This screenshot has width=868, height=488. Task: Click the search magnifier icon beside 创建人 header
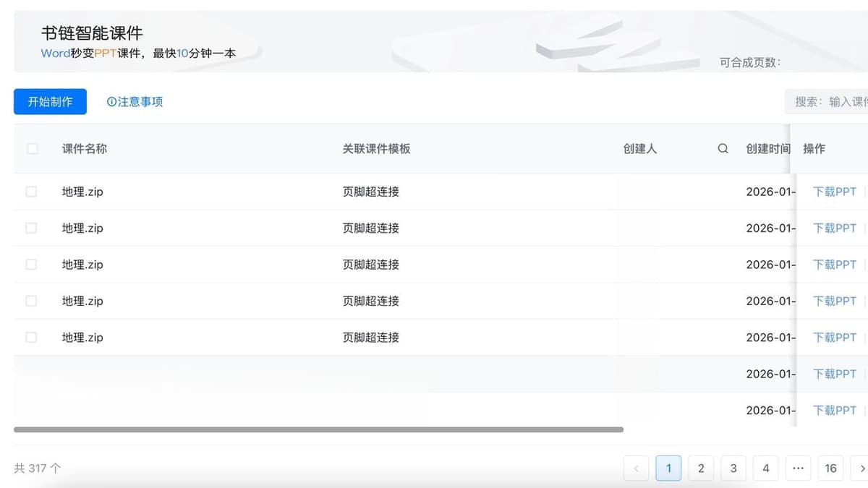723,148
